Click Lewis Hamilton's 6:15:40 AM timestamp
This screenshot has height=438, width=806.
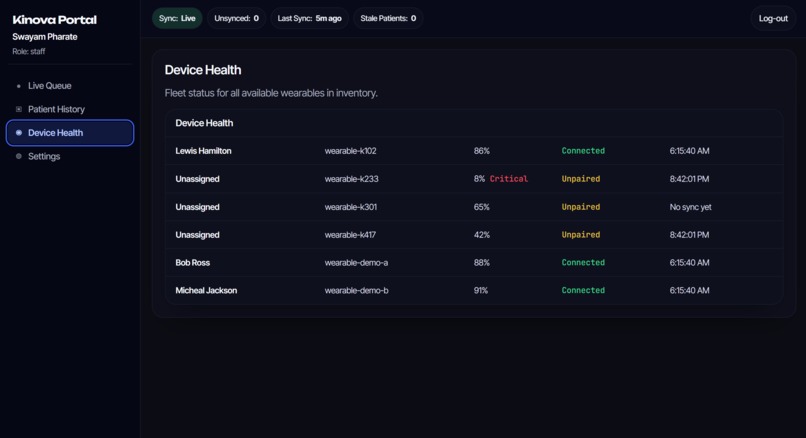[x=689, y=151]
